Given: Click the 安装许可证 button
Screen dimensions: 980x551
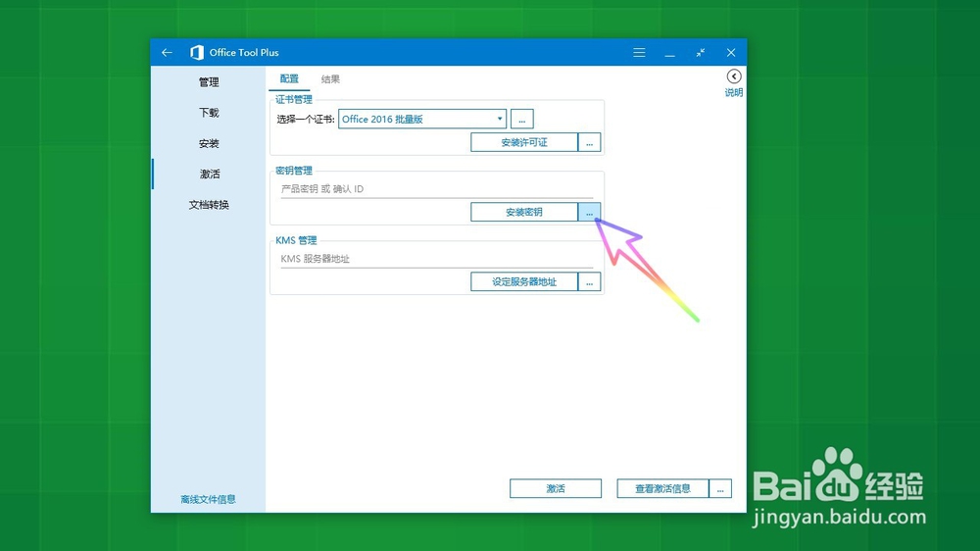Looking at the screenshot, I should (x=523, y=142).
